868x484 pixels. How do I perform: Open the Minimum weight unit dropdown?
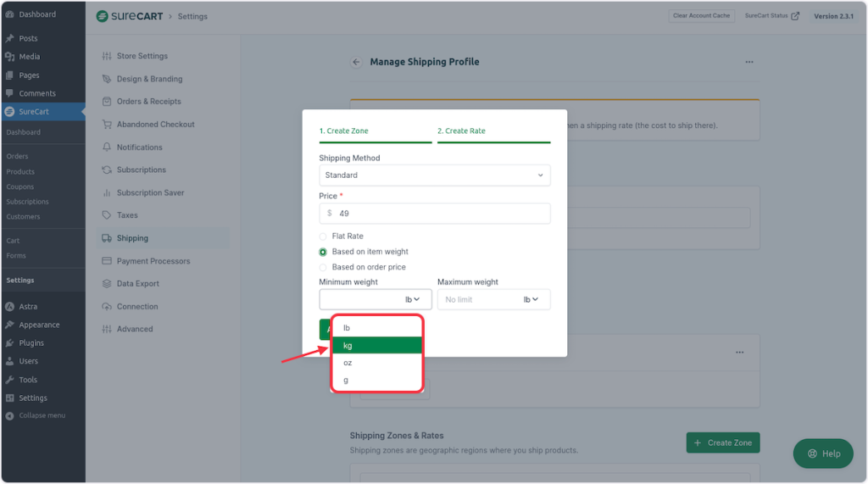413,299
